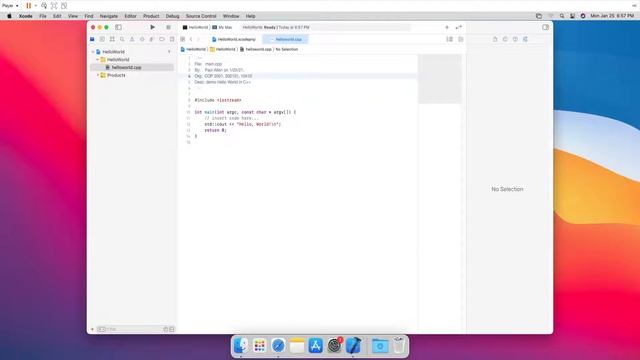Open Finder from the Dock
Image resolution: width=640 pixels, height=360 pixels.
coord(241,346)
